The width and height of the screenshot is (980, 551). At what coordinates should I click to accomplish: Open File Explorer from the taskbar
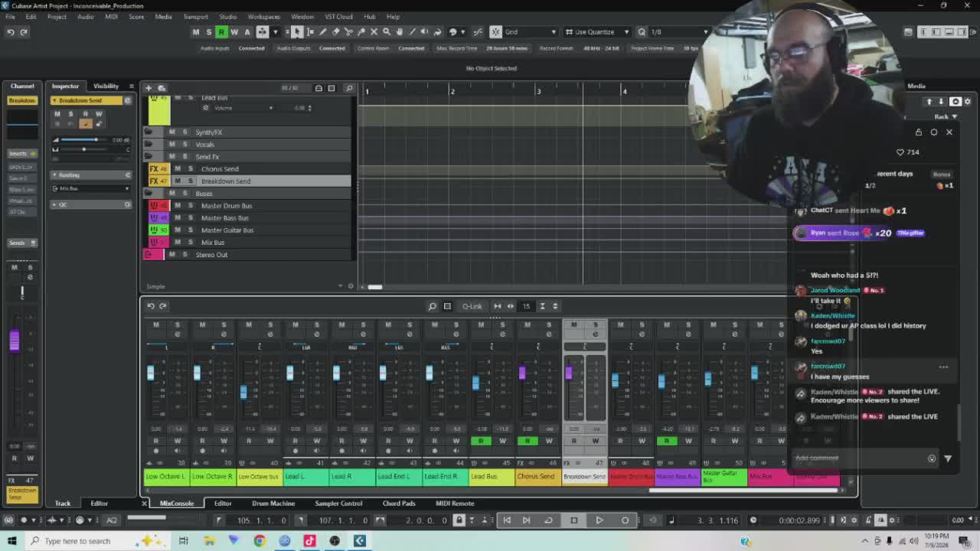click(x=209, y=541)
